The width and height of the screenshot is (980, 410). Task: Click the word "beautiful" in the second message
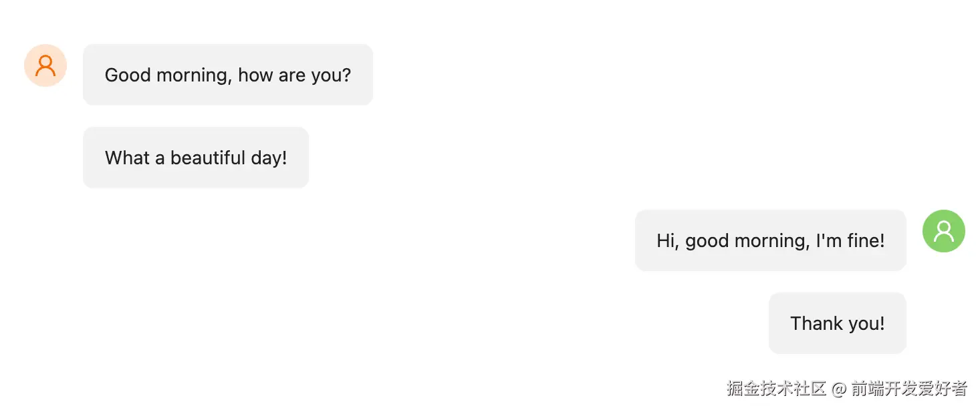[x=208, y=158]
